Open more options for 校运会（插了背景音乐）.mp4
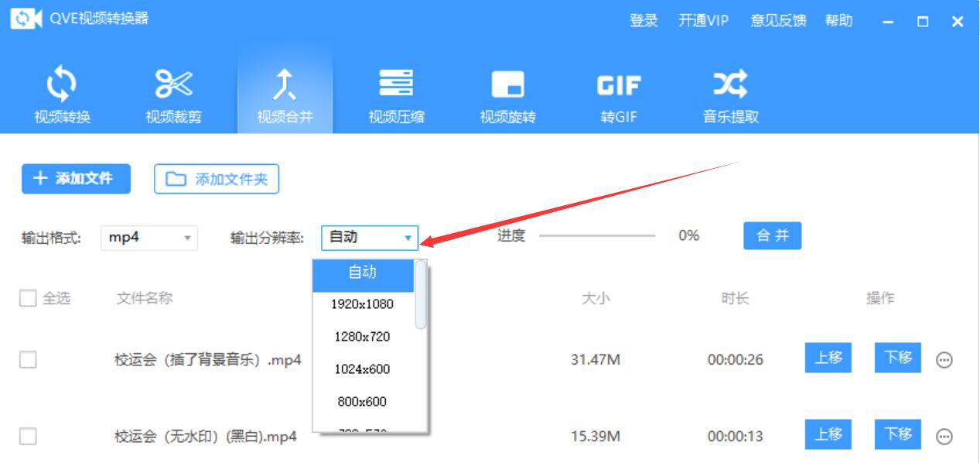 coord(944,360)
